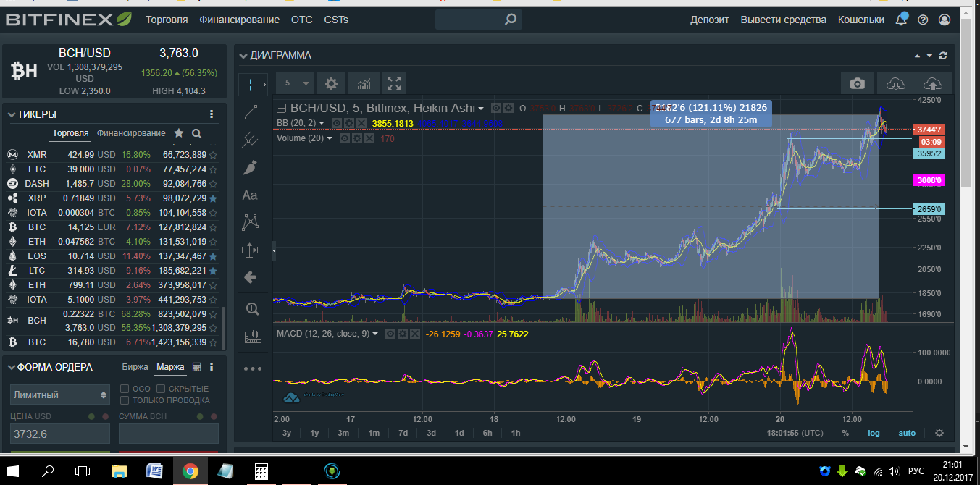
Task: Take a chart snapshot with camera icon
Action: point(858,83)
